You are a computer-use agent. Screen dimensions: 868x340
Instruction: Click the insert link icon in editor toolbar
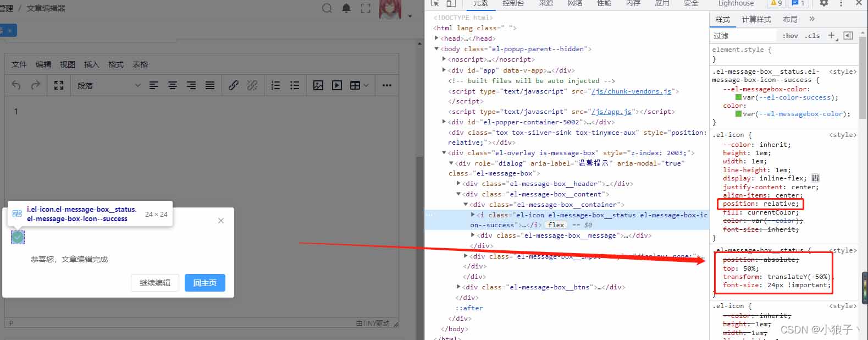click(x=234, y=85)
